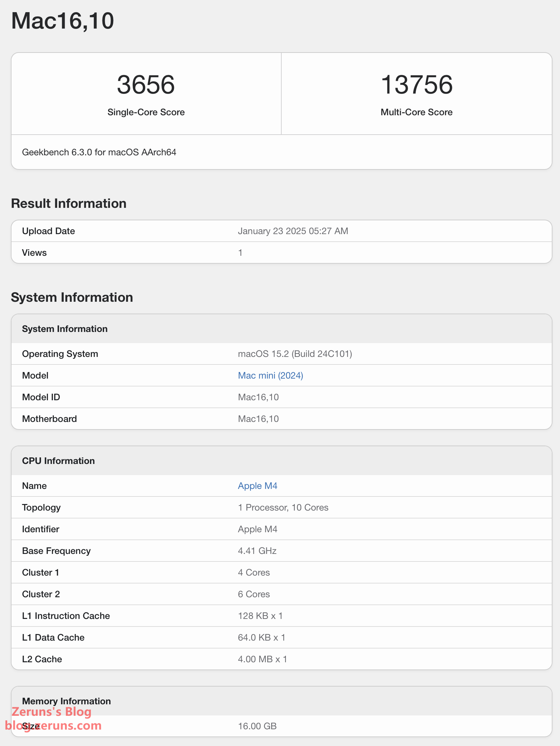
Task: Click the Model ID value Mac16,10
Action: (258, 397)
